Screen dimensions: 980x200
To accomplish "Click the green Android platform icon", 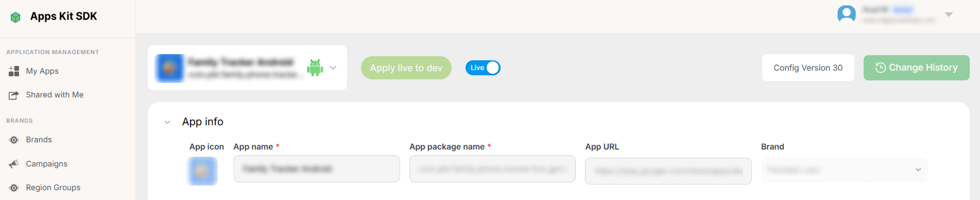I will [x=315, y=68].
